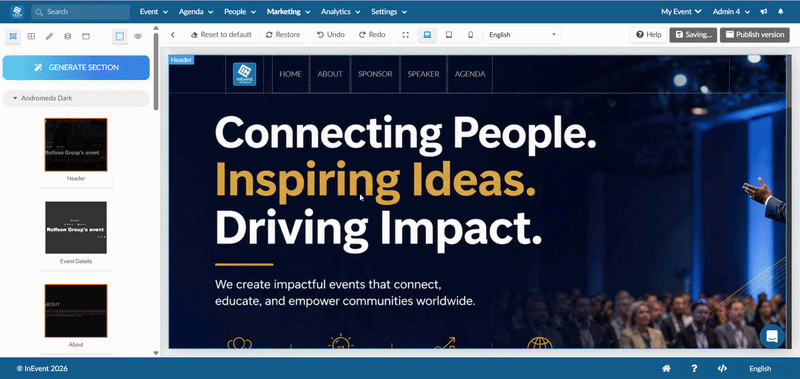Focus the Search field in the top bar
800x379 pixels.
click(80, 12)
